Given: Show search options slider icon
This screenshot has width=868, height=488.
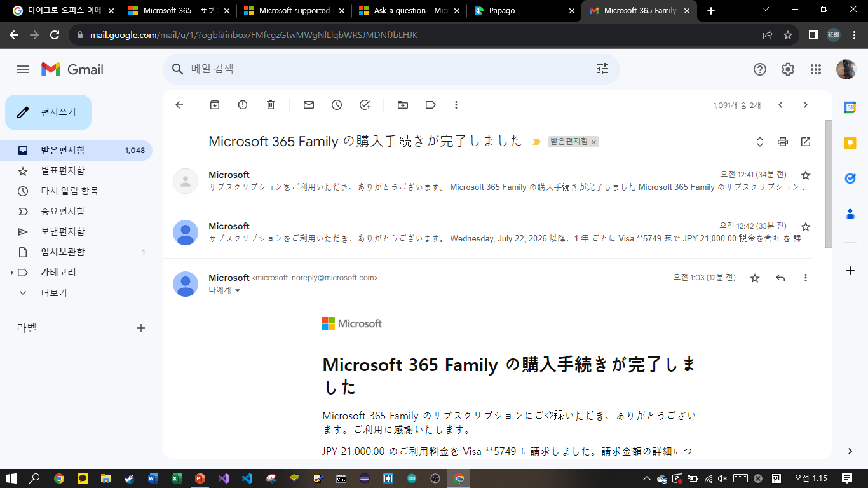Looking at the screenshot, I should click(x=602, y=69).
